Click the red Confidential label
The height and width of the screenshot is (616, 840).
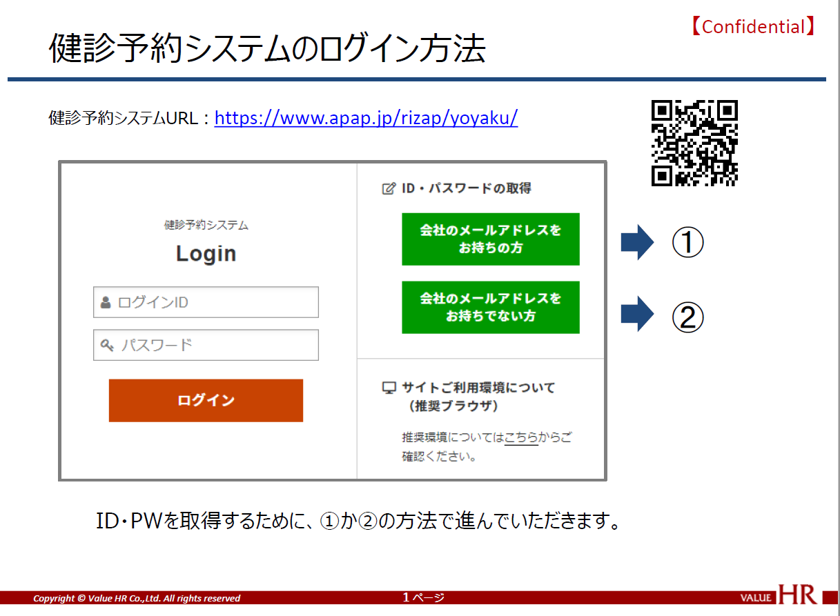[x=754, y=27]
